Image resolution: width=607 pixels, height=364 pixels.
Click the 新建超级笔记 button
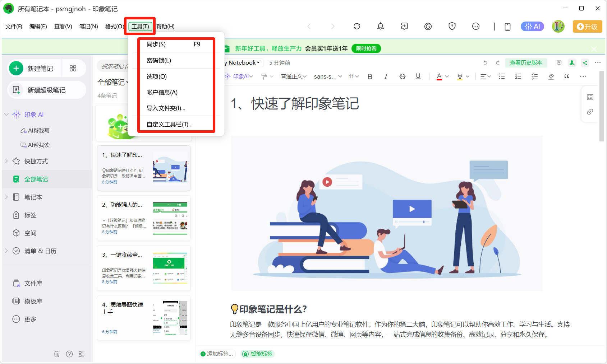coord(47,90)
